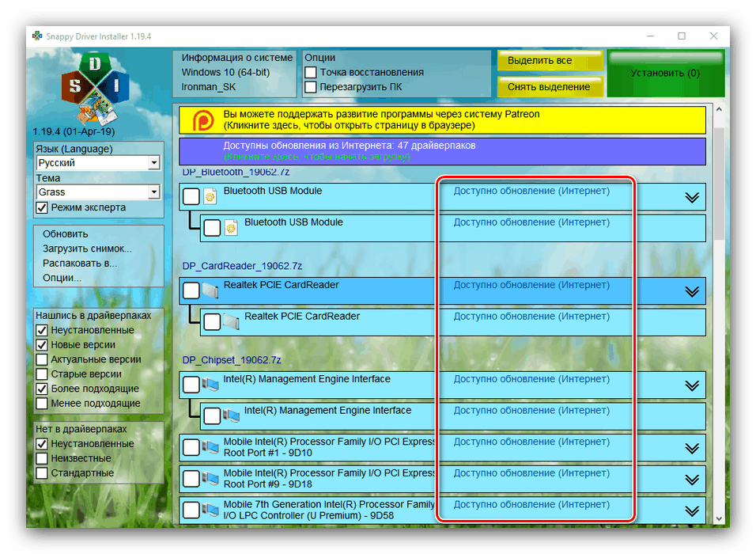Click the DP_Bluetooth_19062.7z pack label
This screenshot has width=756, height=554.
click(236, 172)
